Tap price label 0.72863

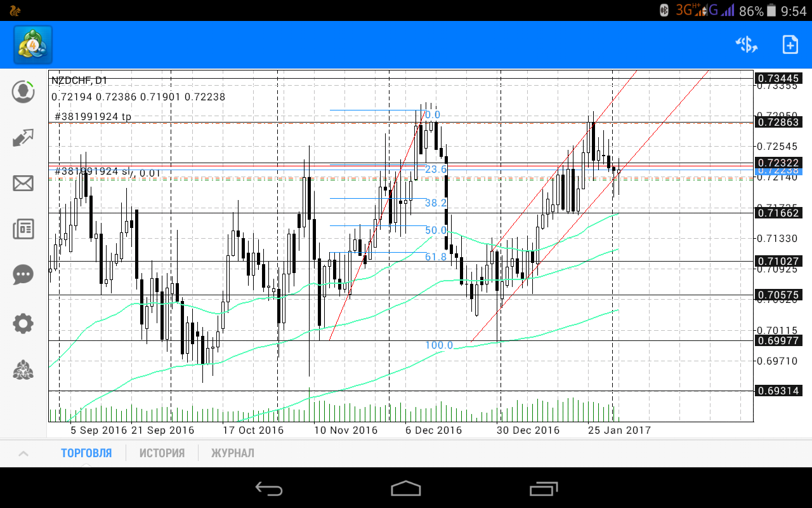click(778, 123)
